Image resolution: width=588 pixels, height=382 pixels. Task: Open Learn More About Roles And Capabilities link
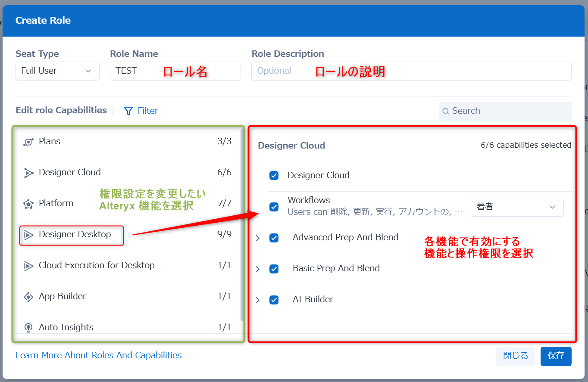click(x=99, y=355)
